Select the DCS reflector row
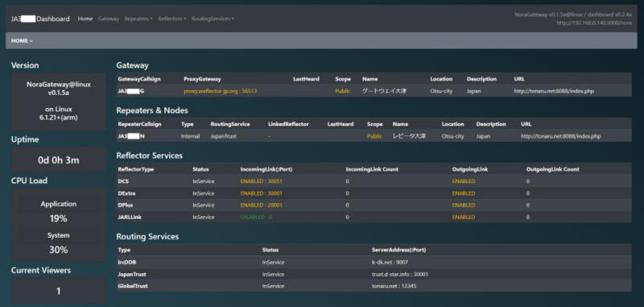The height and width of the screenshot is (307, 644). (374, 181)
